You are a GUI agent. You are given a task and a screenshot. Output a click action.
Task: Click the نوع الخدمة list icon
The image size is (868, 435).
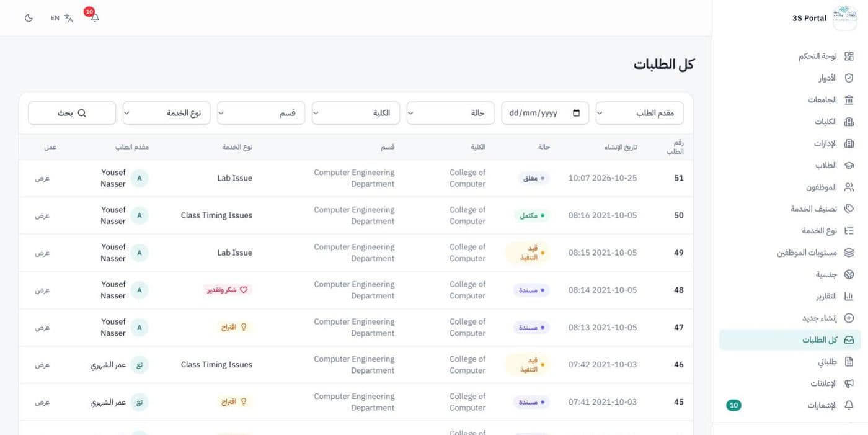coord(849,231)
